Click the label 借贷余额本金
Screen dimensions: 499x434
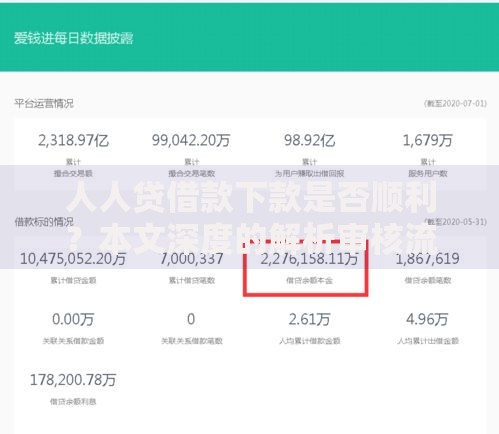[x=310, y=281]
